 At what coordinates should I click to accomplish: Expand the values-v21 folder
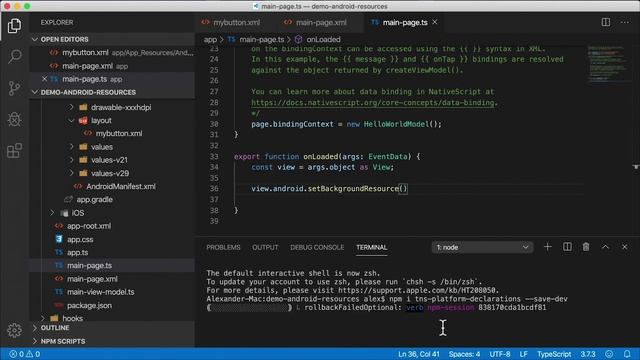click(x=71, y=160)
